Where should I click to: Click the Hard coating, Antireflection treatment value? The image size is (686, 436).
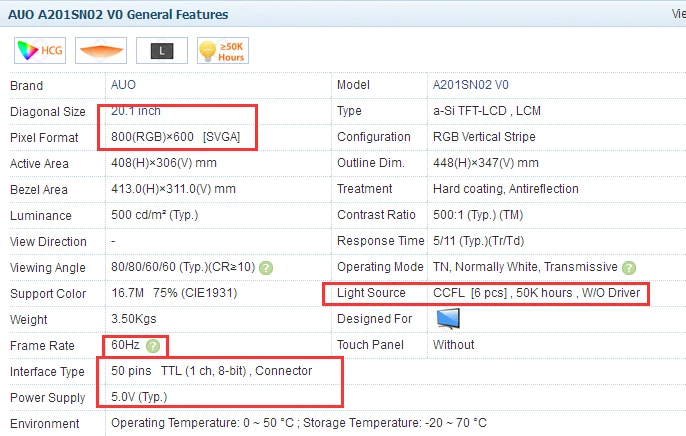click(x=506, y=189)
